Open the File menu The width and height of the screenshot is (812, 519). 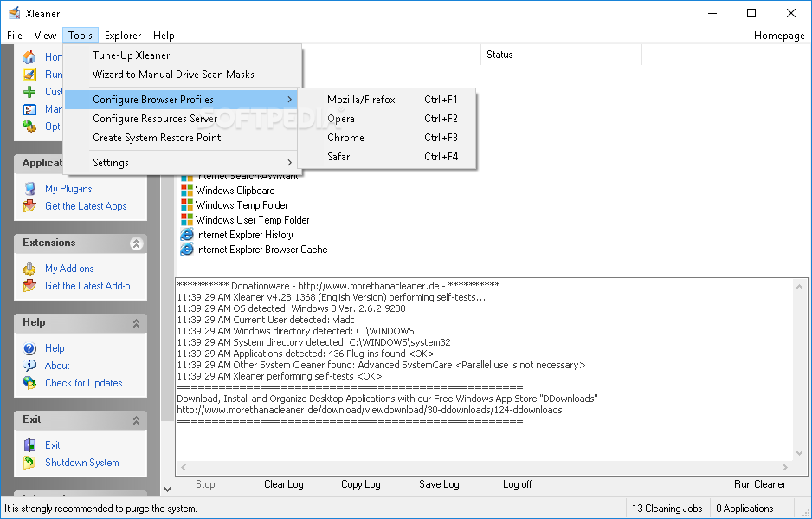coord(15,36)
